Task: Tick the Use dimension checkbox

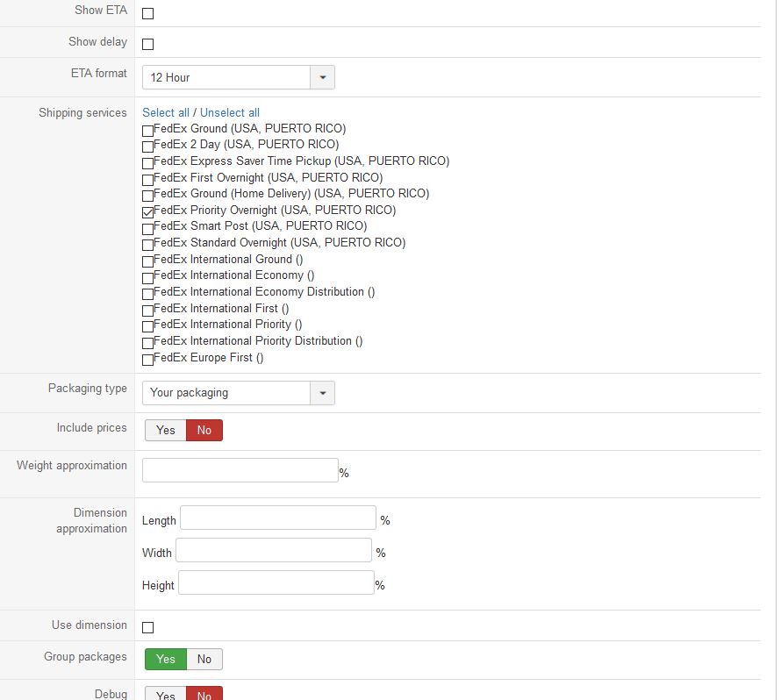Action: tap(147, 627)
